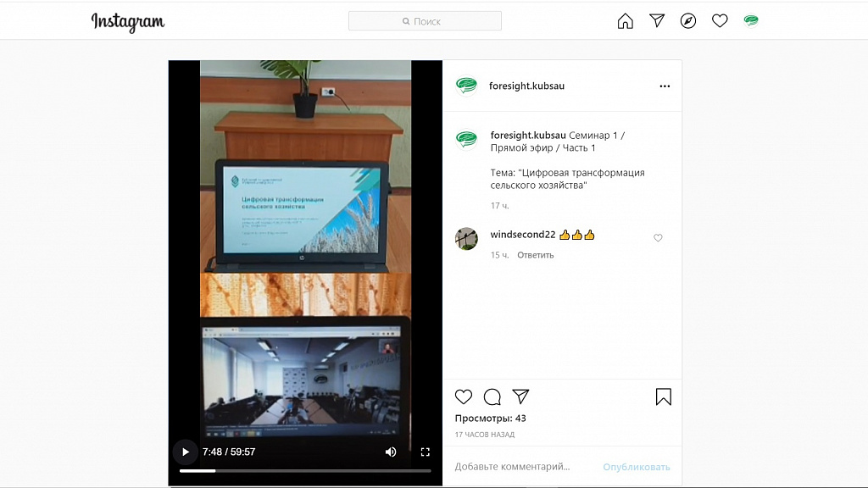This screenshot has height=488, width=868.
Task: Open the Explore compass icon
Action: (688, 21)
